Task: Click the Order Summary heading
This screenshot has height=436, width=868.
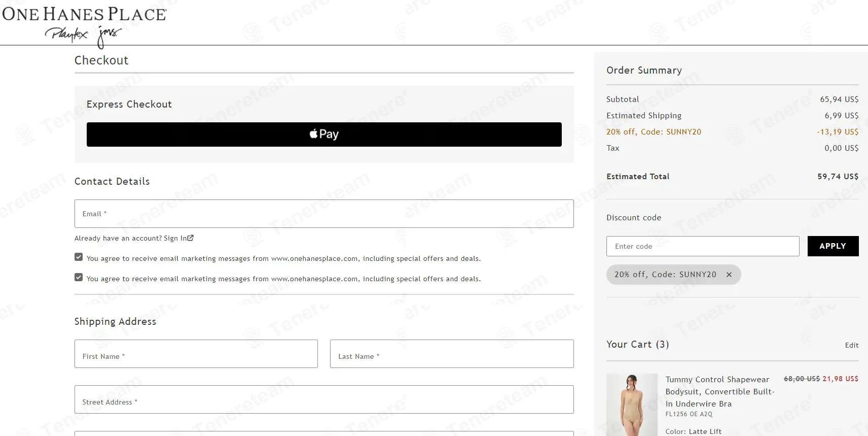Action: [644, 71]
